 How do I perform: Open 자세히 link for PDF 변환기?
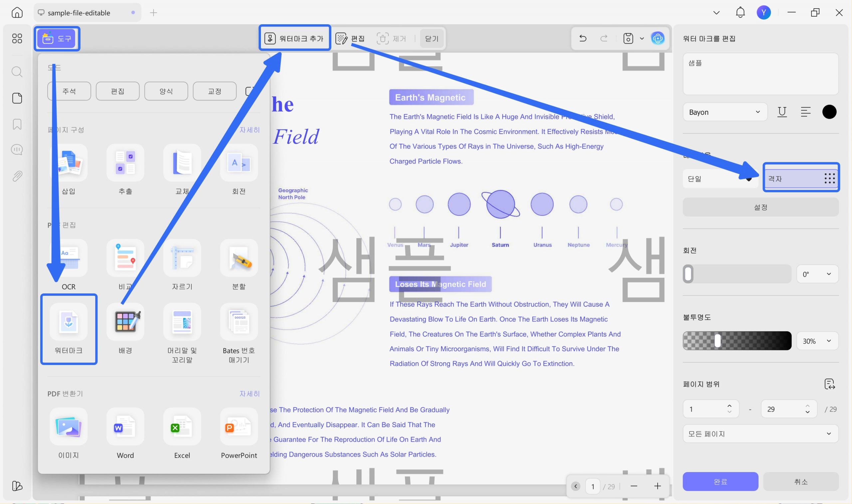tap(249, 394)
